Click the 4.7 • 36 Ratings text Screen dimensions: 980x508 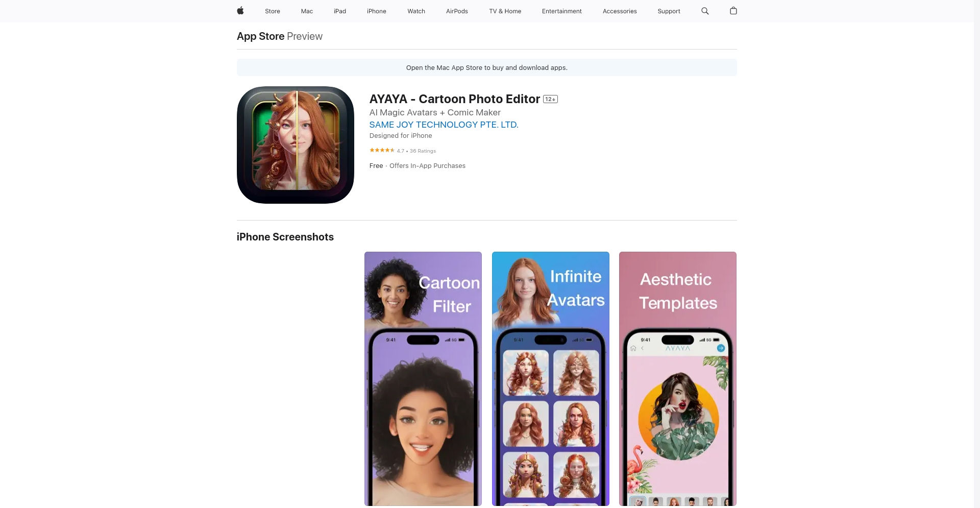click(416, 151)
